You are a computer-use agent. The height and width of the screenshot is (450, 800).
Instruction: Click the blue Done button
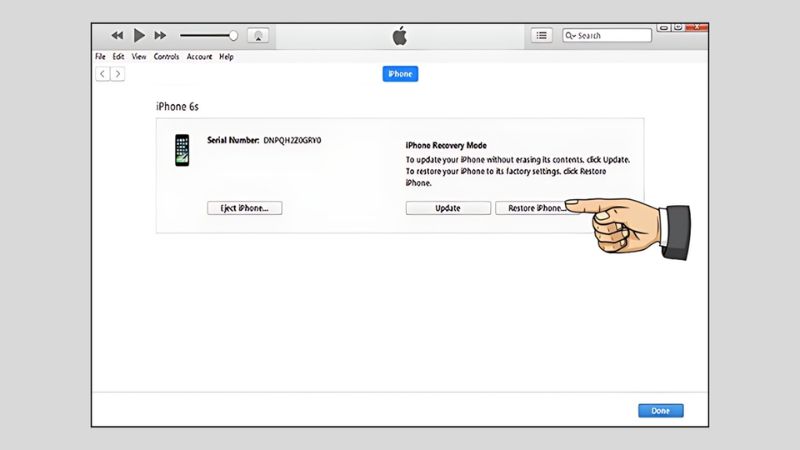[661, 411]
